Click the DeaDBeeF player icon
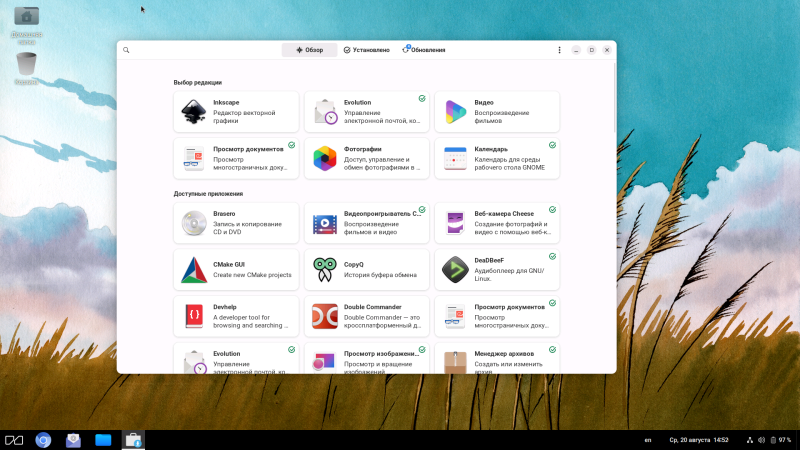Screen dimensions: 800x450 [x=455, y=269]
